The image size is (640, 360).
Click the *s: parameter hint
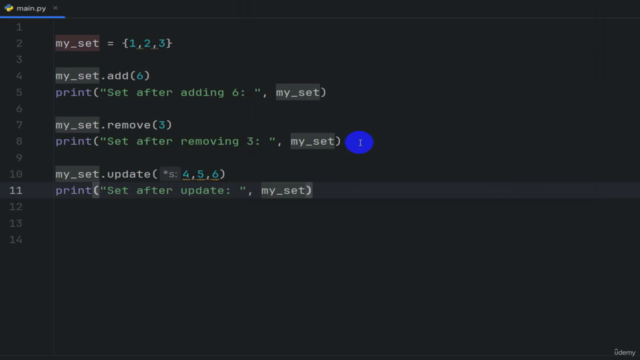(170, 174)
